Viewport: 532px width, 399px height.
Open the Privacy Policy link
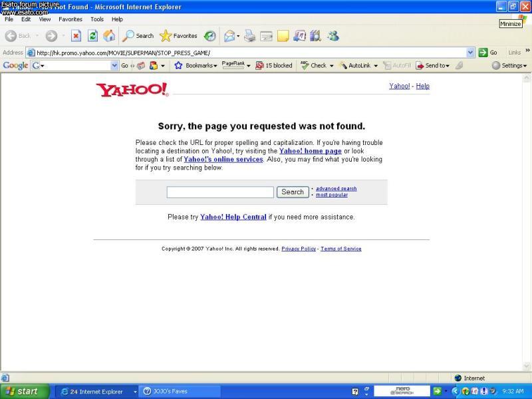(x=299, y=249)
